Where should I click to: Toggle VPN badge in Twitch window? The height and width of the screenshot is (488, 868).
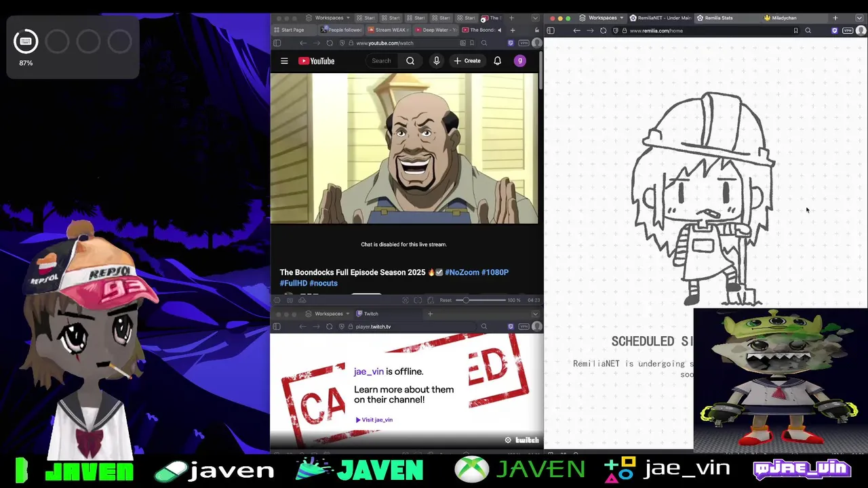[x=524, y=327]
